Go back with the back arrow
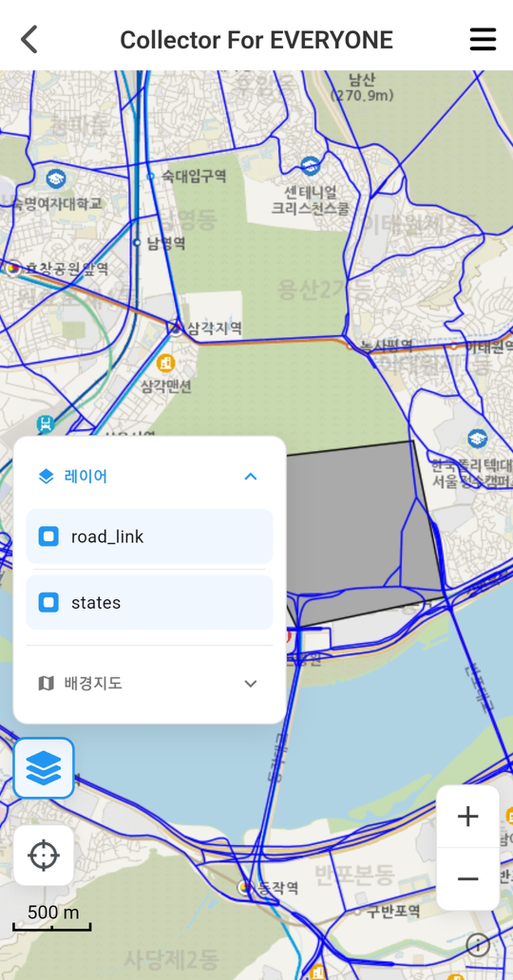The height and width of the screenshot is (980, 513). tap(29, 39)
